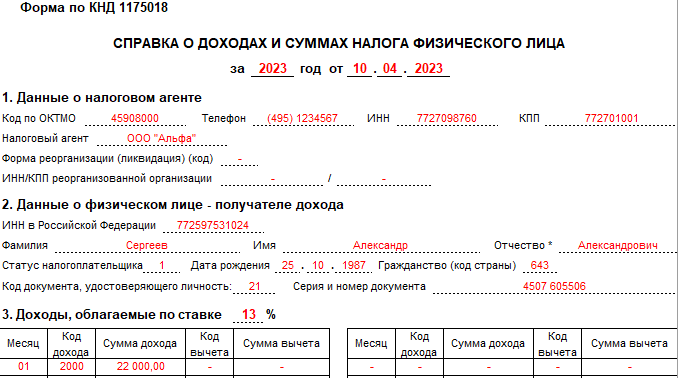Click birth day value 25
Viewport: 682px width, 378px height.
[288, 265]
